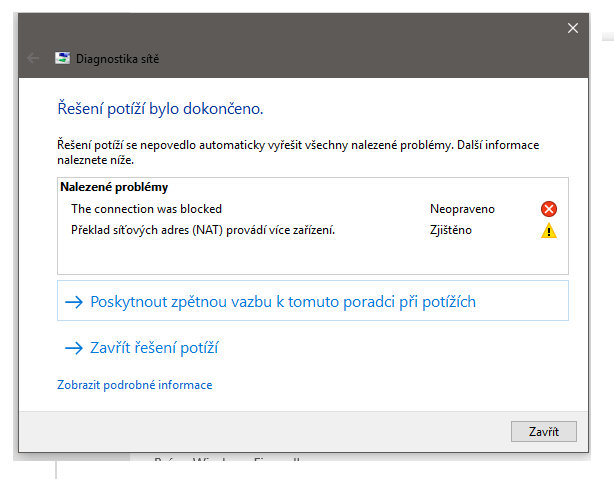
Task: Open Zobrazit podrobné informace link
Action: [134, 385]
